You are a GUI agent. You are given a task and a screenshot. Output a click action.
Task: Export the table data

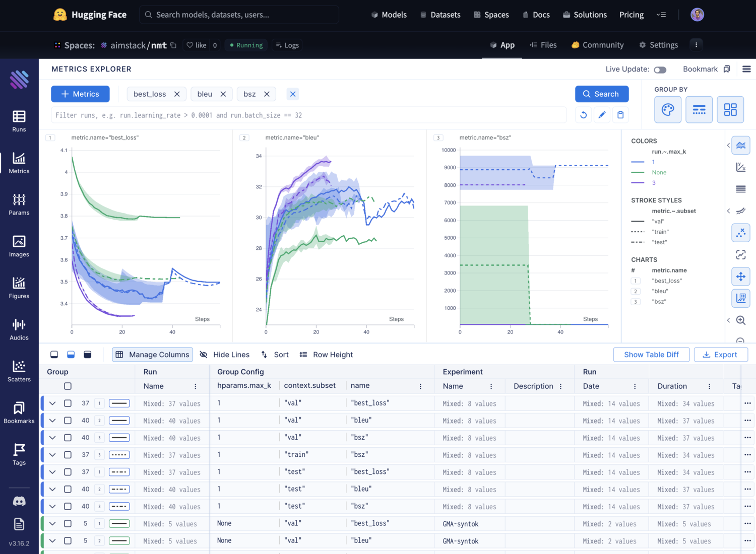click(x=721, y=355)
